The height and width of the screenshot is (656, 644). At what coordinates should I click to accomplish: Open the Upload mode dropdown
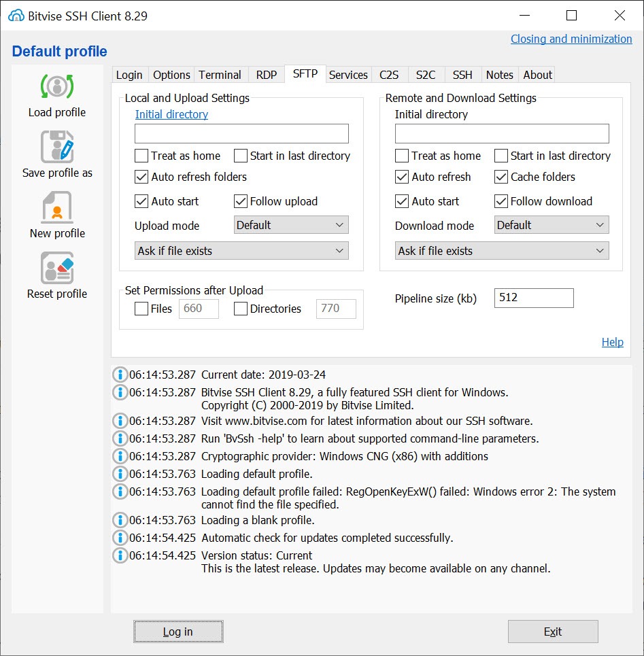tap(291, 225)
